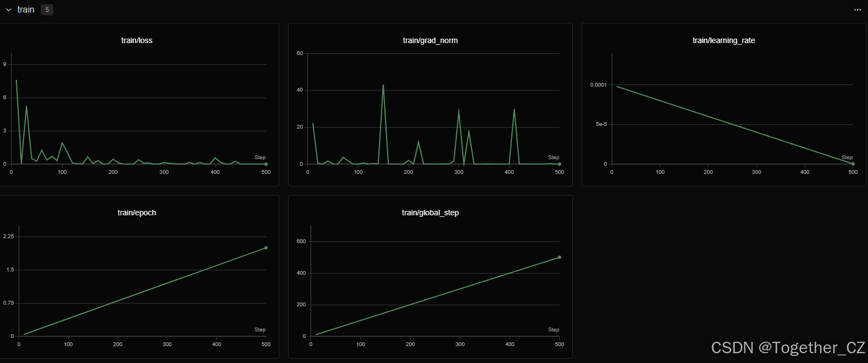Click the final data point on train/loss

click(266, 164)
